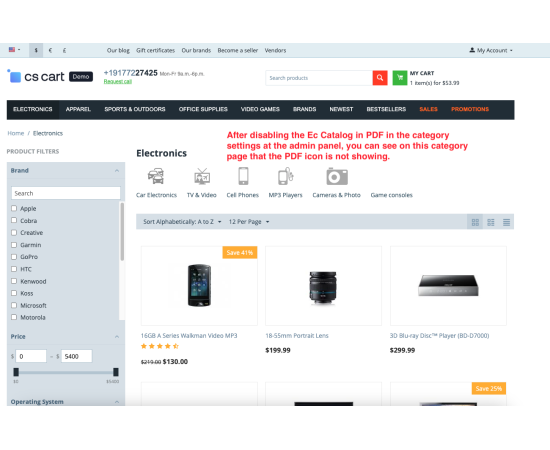Open the Cell Phones category icon
Screen dimensions: 550x450
[x=243, y=176]
